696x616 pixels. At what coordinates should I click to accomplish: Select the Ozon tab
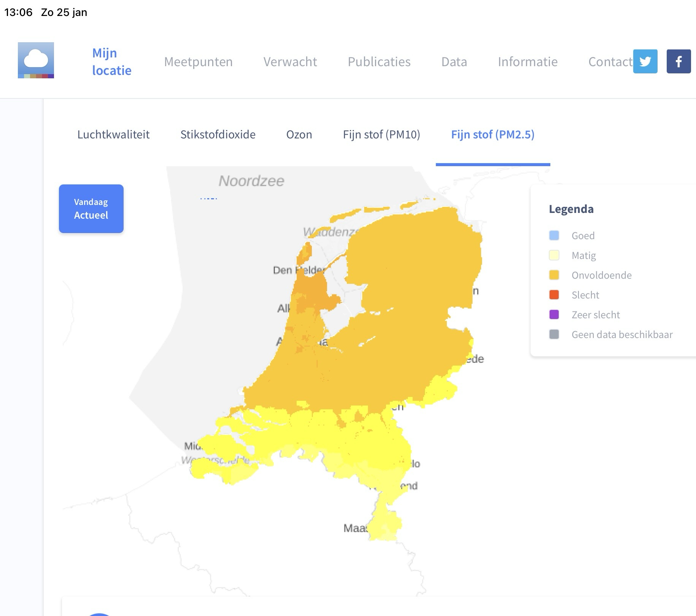tap(299, 135)
